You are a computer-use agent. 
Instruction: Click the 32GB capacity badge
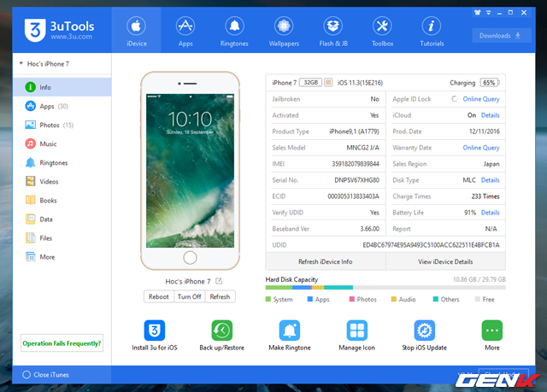[x=310, y=82]
